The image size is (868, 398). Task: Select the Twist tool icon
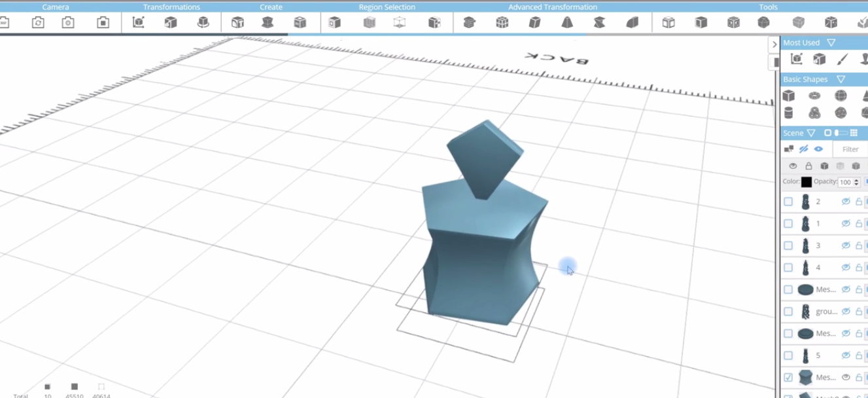(599, 23)
